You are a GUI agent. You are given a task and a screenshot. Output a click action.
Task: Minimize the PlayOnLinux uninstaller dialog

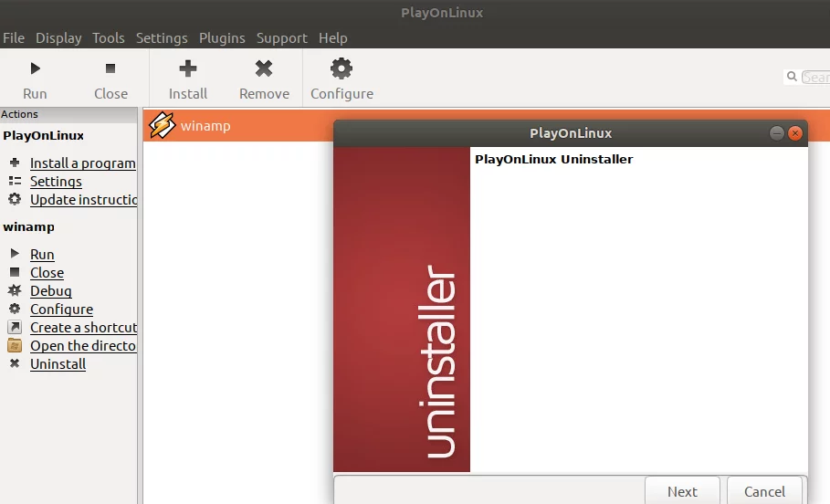[776, 133]
